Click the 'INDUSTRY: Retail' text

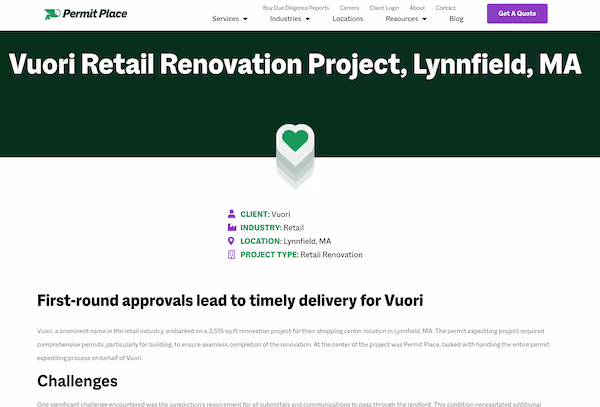[272, 228]
